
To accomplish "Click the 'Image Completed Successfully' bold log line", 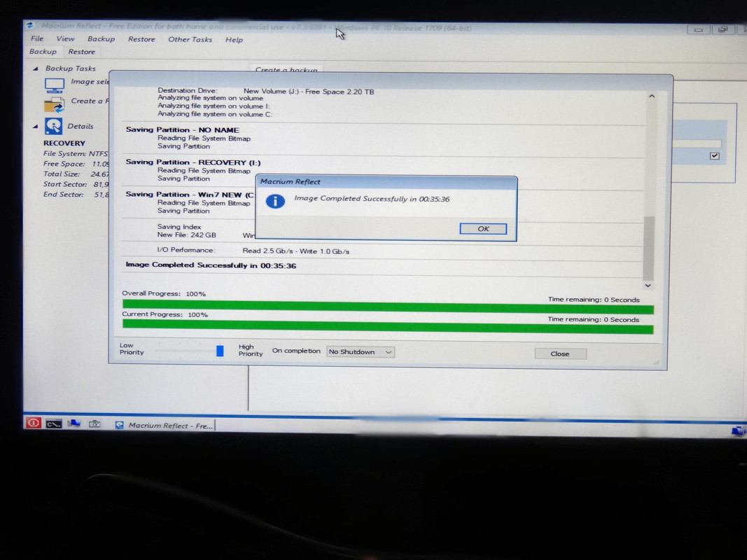I will (x=211, y=265).
